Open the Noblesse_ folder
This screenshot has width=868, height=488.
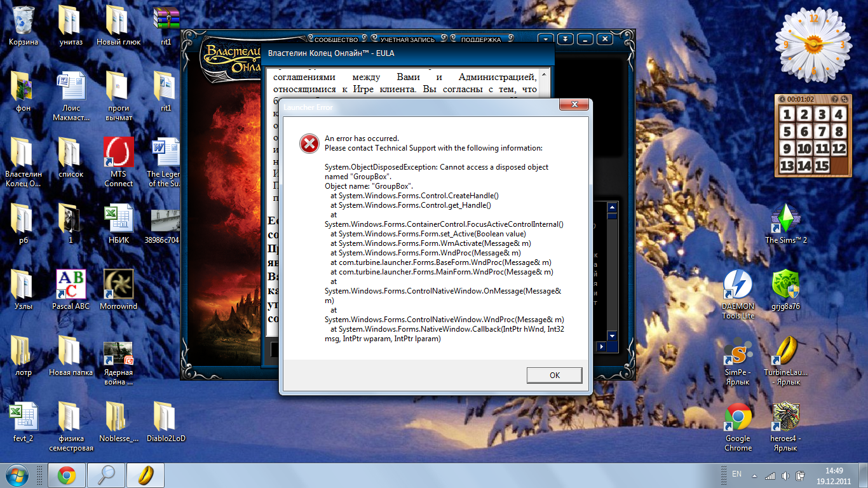click(118, 421)
